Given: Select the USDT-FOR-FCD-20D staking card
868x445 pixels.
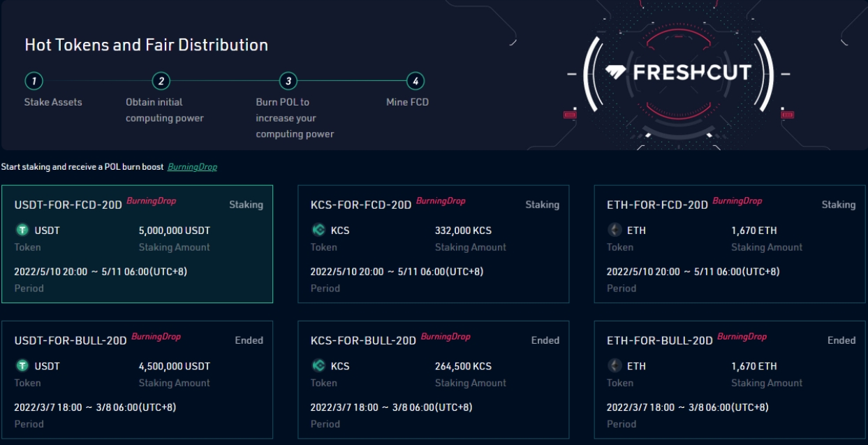Looking at the screenshot, I should pos(138,242).
